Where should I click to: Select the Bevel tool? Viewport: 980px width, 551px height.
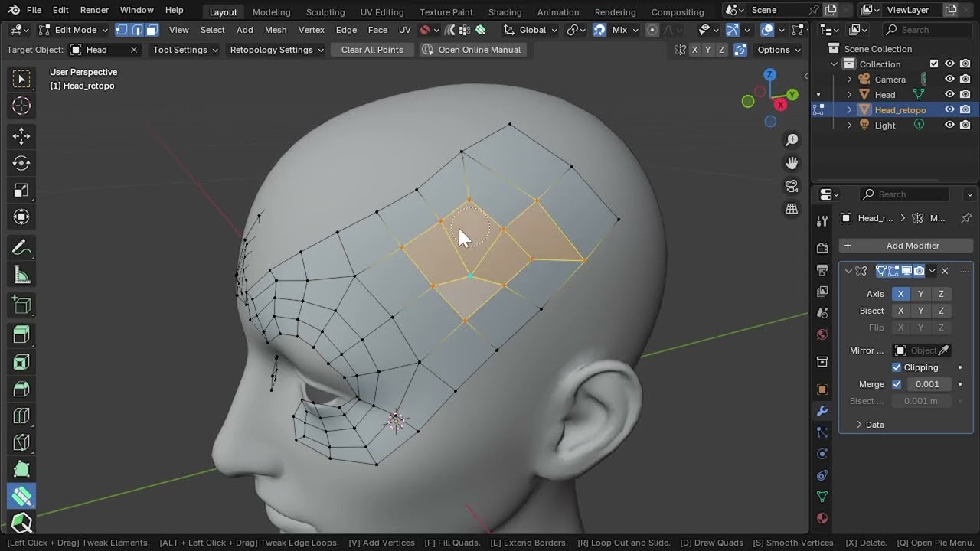pyautogui.click(x=21, y=389)
